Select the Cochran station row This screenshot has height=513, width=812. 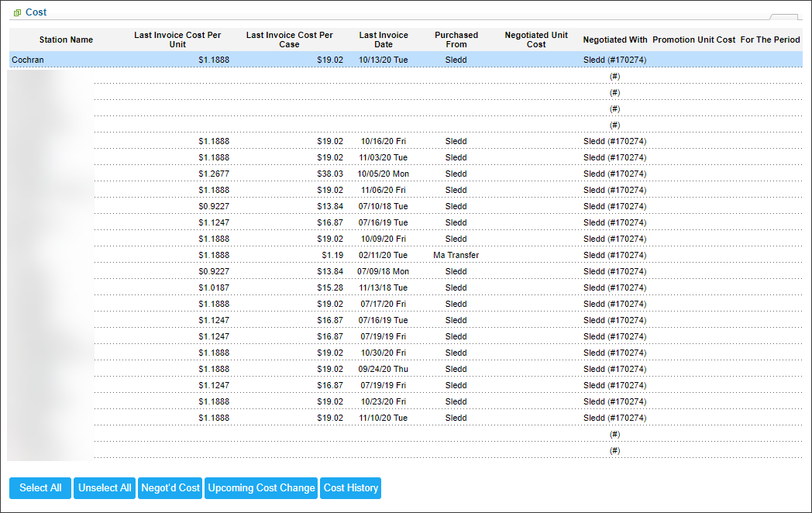[406, 60]
